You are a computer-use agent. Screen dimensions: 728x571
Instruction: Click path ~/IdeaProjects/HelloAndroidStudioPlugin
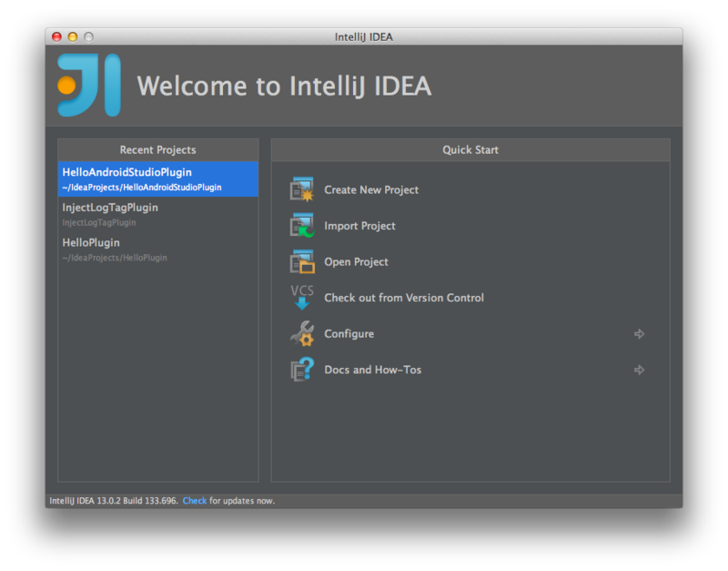(x=142, y=188)
